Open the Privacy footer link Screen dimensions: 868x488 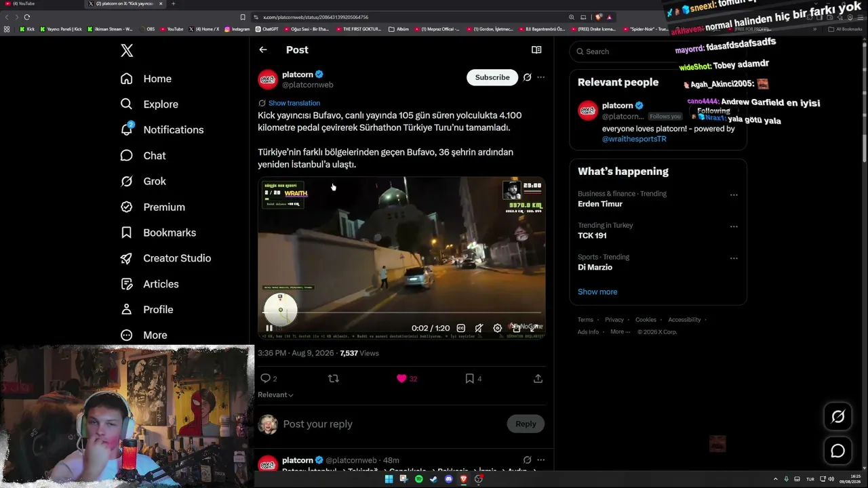click(614, 320)
